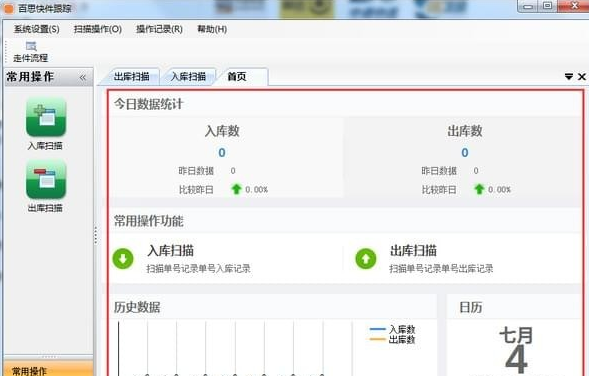Switch to the 出库扫描 tab
Screen dimensions: 589x376
pyautogui.click(x=131, y=77)
